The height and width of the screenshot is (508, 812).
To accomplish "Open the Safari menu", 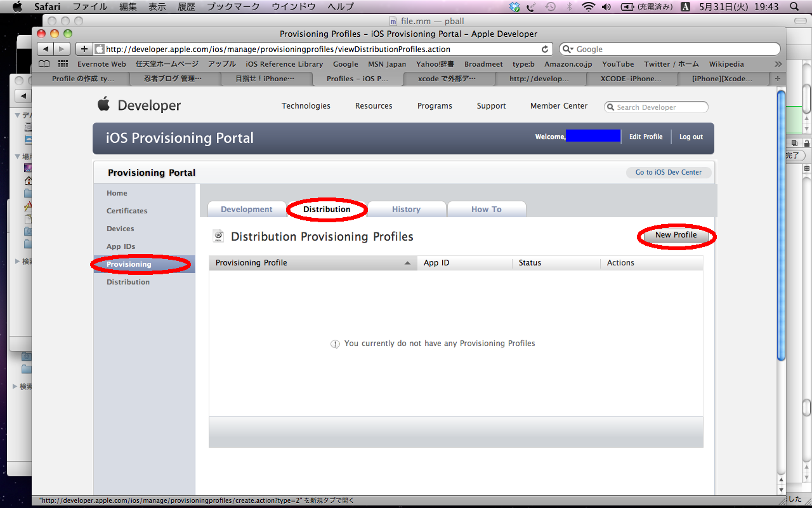I will 47,7.
